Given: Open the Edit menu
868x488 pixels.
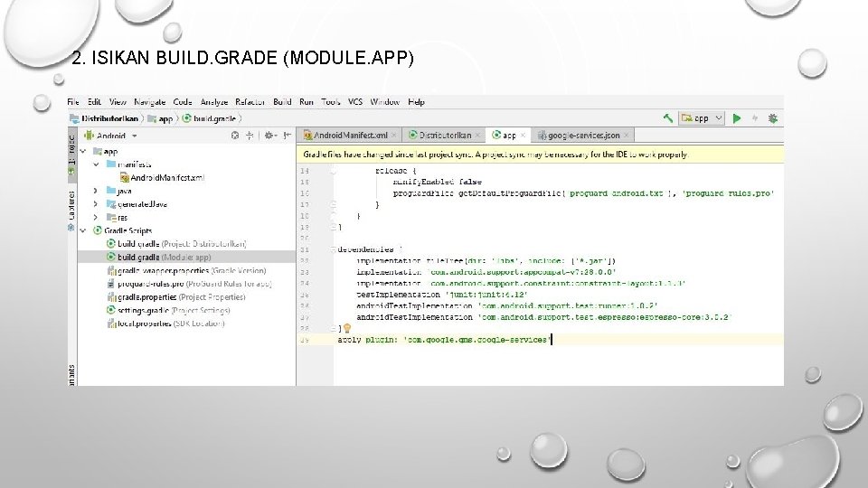Looking at the screenshot, I should (x=94, y=102).
